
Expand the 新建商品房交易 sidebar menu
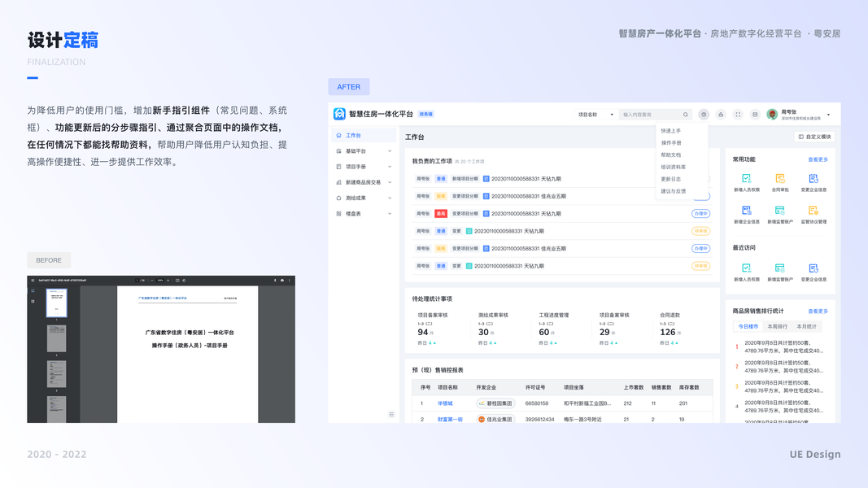364,182
